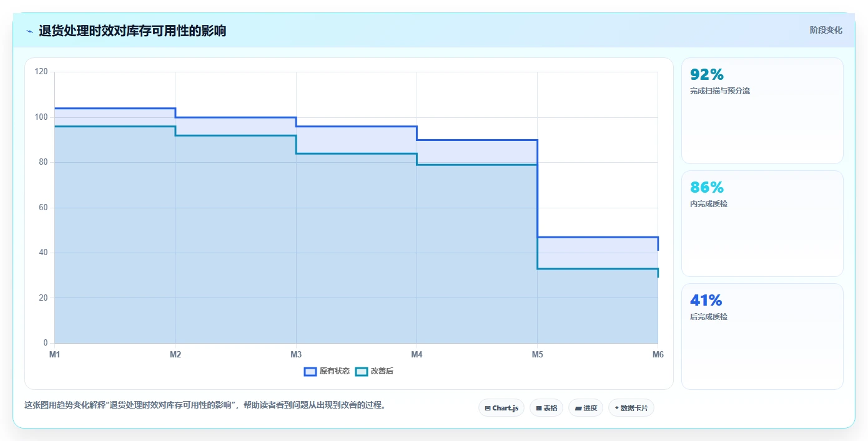
Task: Select the Chart.js tag chip
Action: click(501, 408)
